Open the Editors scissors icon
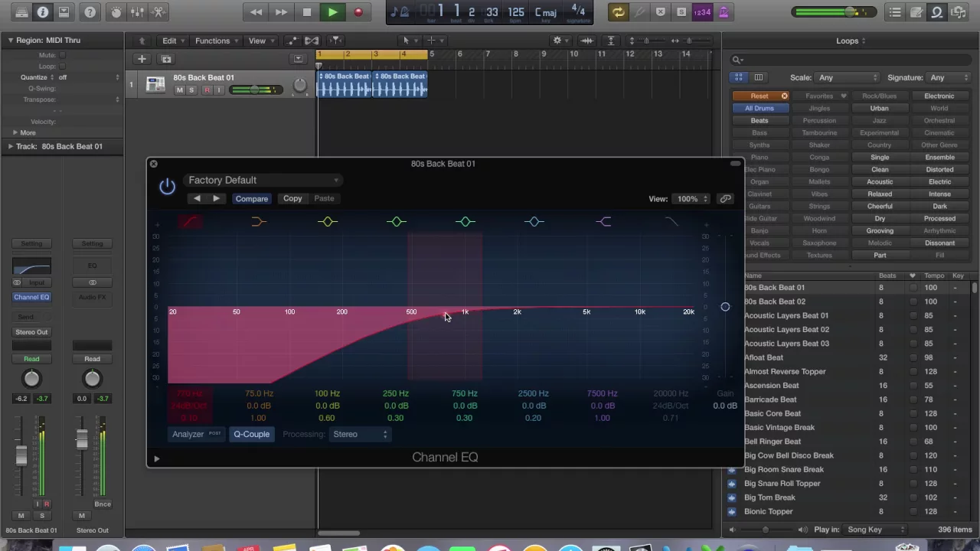980x551 pixels. [x=159, y=12]
